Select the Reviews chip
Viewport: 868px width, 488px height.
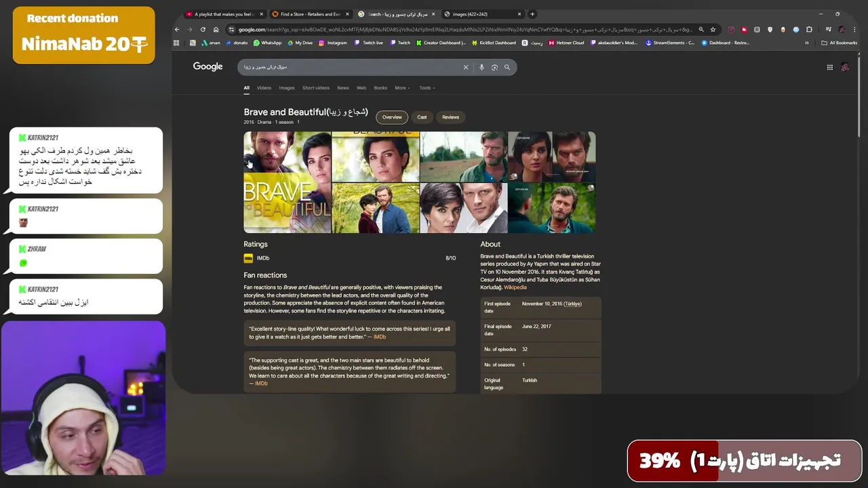(450, 117)
